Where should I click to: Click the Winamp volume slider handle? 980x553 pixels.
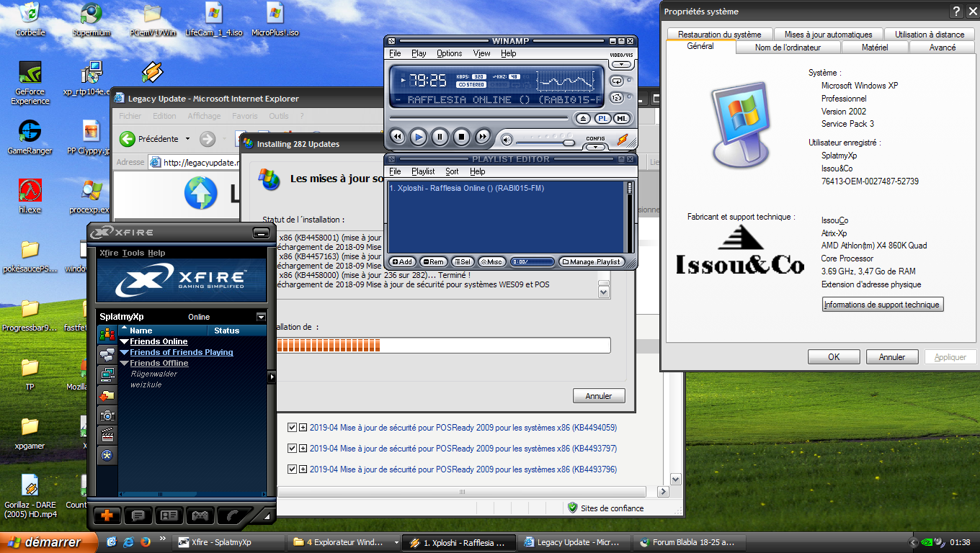(x=569, y=143)
